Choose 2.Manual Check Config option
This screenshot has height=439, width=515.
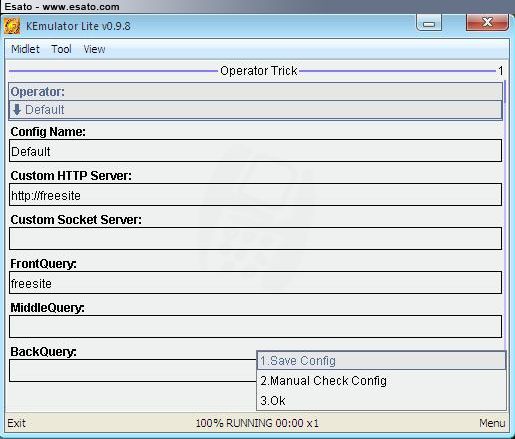click(x=381, y=380)
